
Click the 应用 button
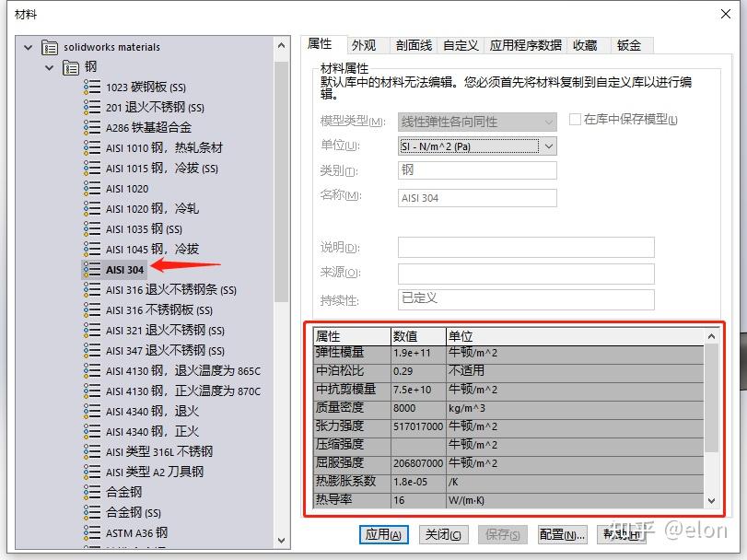tap(382, 533)
